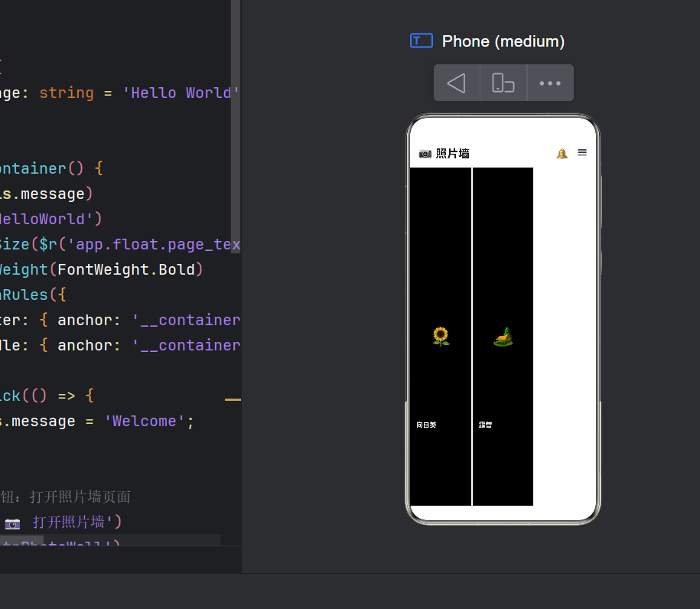Image resolution: width=700 pixels, height=609 pixels.
Task: Click the sunflower emoji in first photo card
Action: tap(441, 336)
